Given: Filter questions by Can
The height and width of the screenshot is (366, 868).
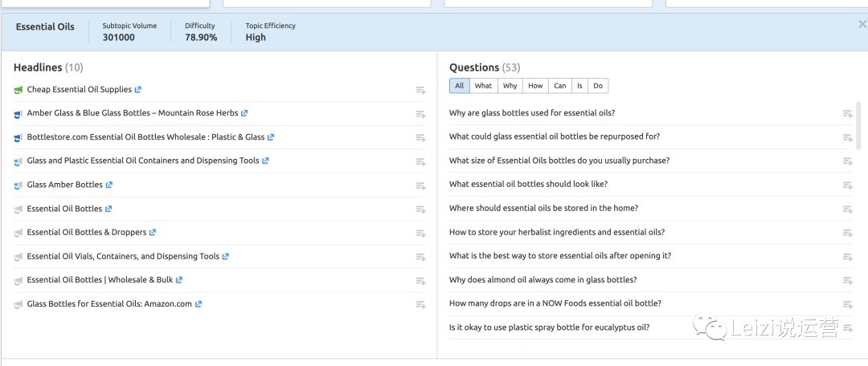Looking at the screenshot, I should click(560, 86).
